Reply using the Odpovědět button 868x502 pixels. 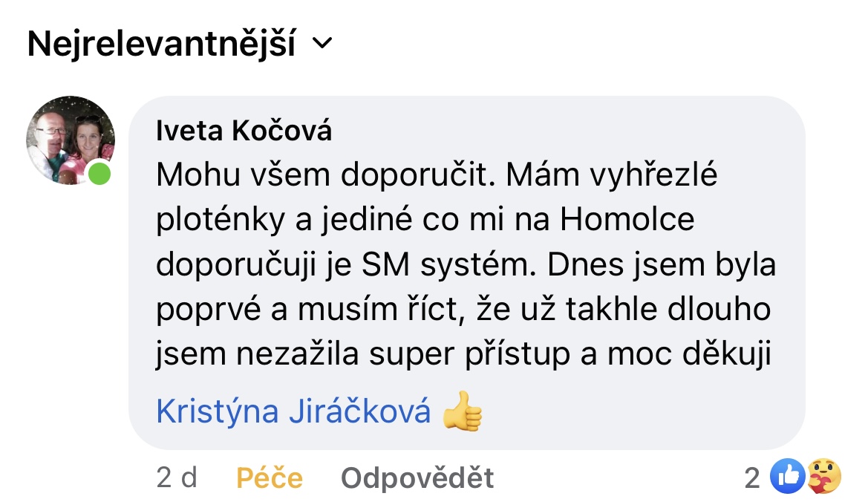coord(417,477)
